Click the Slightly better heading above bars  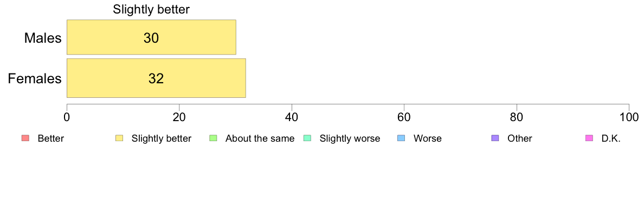coord(151,9)
